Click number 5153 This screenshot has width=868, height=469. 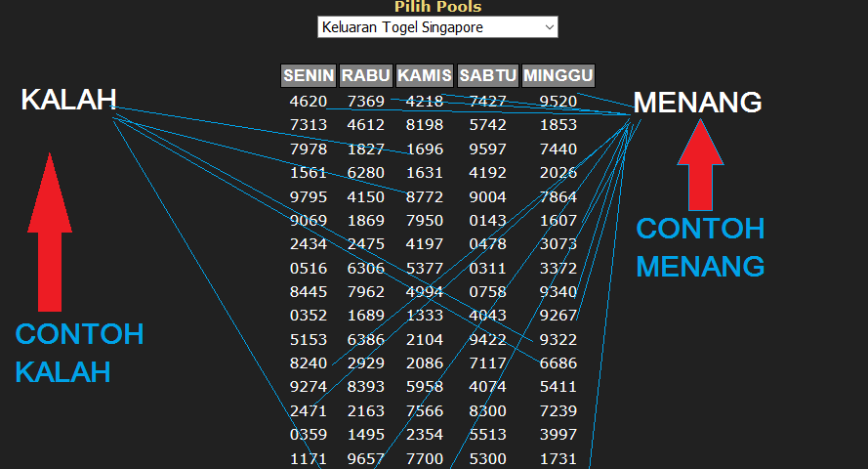coord(309,340)
